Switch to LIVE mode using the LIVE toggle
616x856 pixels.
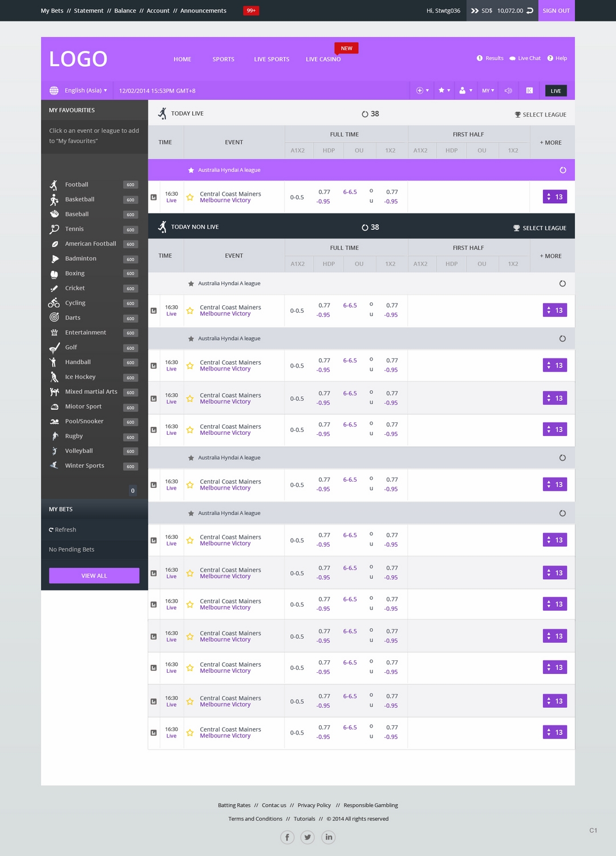pos(554,90)
